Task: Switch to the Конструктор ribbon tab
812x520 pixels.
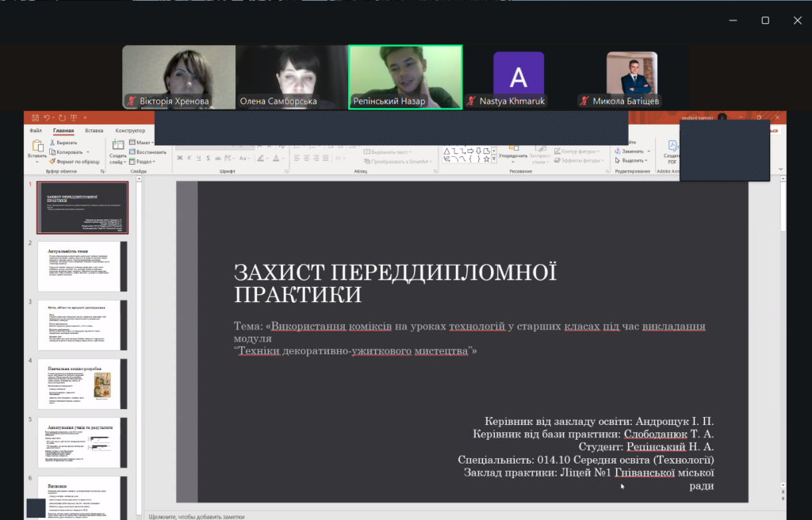Action: [130, 131]
